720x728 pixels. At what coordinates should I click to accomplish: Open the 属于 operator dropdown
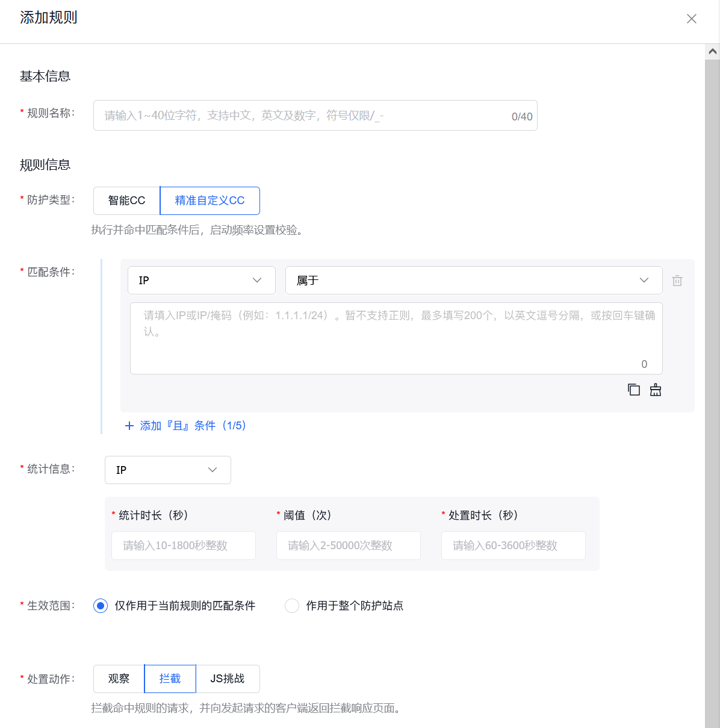(x=474, y=280)
